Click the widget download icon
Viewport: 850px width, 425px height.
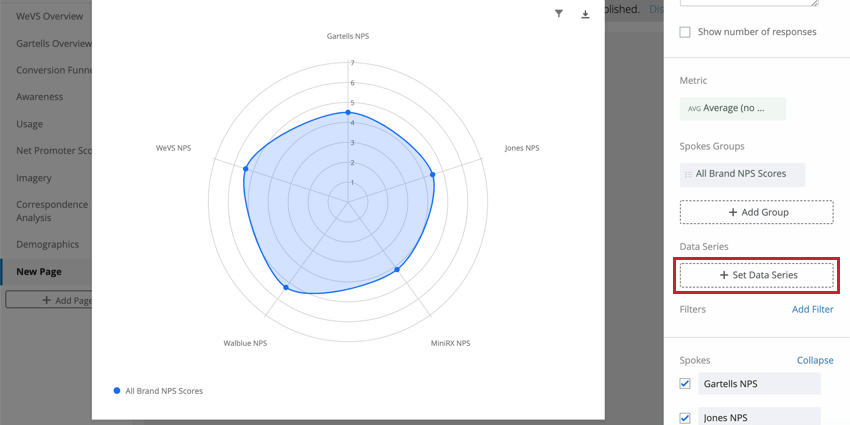coord(585,14)
